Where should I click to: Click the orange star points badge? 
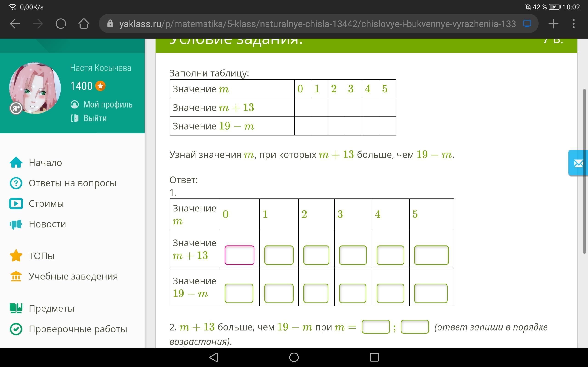pyautogui.click(x=100, y=86)
